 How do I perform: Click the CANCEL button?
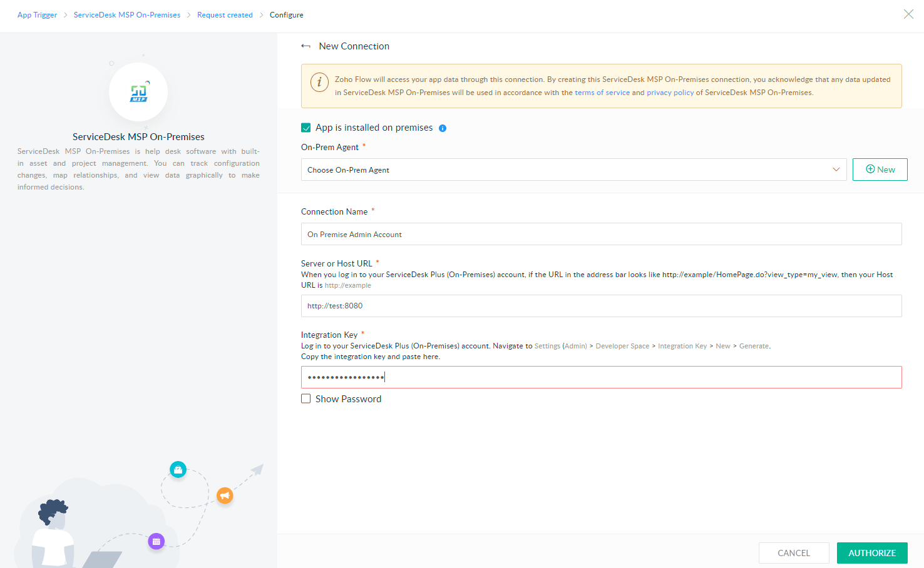793,553
